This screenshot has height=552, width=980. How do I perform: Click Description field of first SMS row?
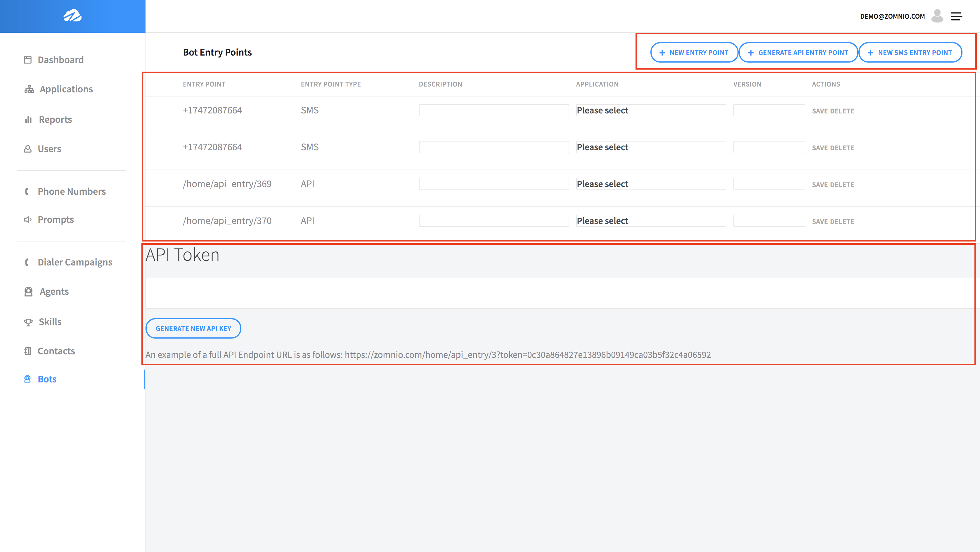(494, 111)
